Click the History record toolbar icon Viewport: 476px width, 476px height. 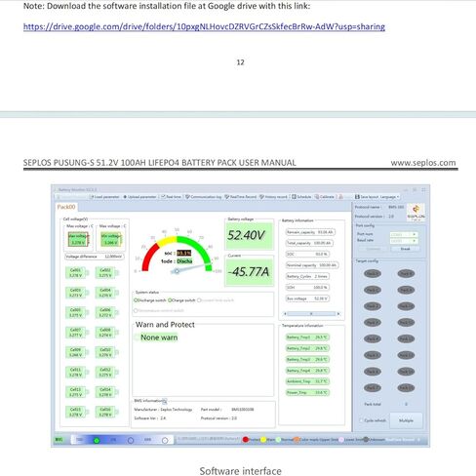click(x=273, y=197)
